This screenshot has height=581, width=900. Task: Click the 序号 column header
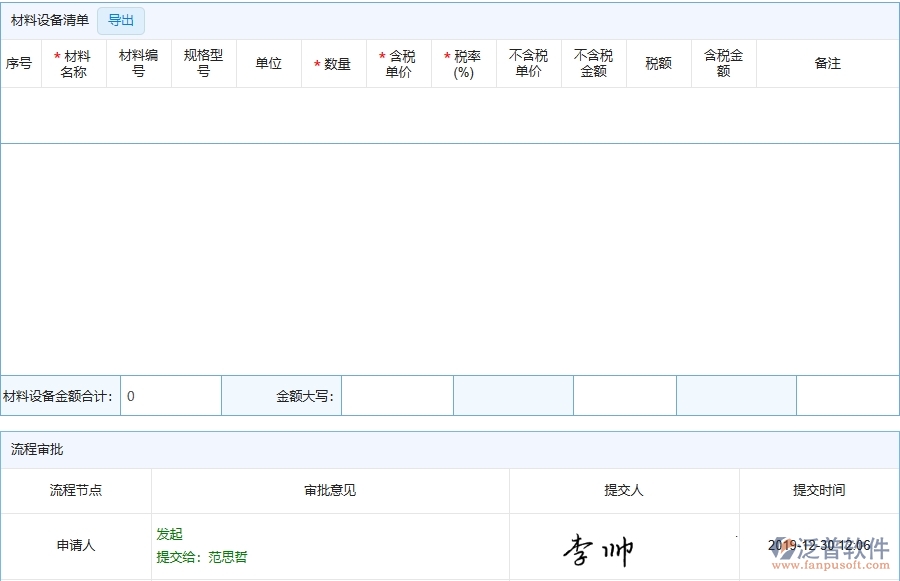tap(22, 62)
